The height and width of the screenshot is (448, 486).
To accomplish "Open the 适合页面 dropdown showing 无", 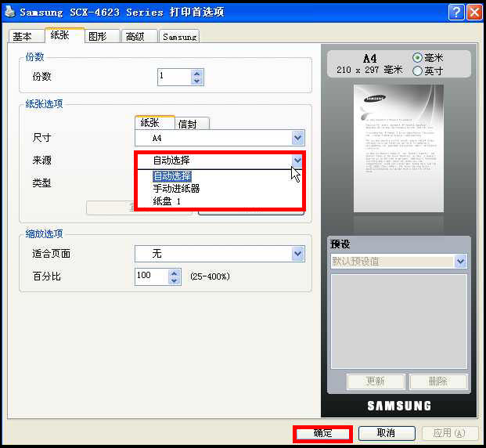I will coord(220,254).
